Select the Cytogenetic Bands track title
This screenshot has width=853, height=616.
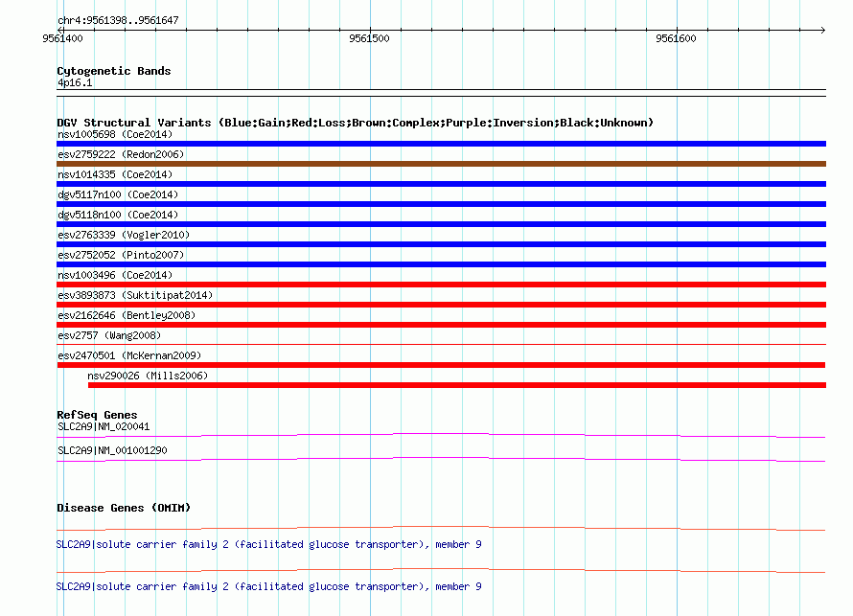point(114,71)
